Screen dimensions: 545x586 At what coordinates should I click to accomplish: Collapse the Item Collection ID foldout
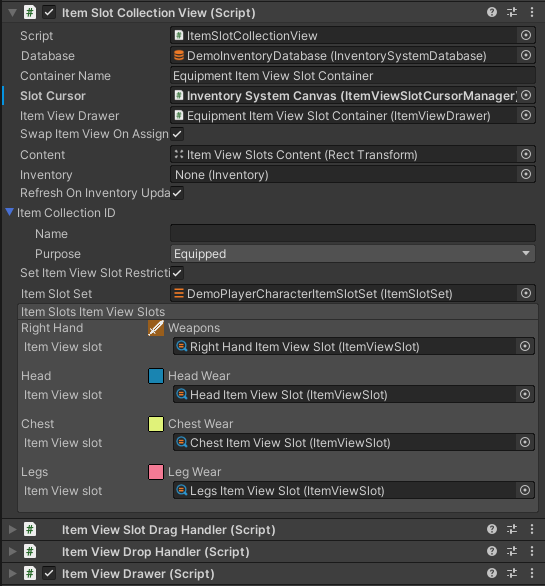(x=10, y=212)
